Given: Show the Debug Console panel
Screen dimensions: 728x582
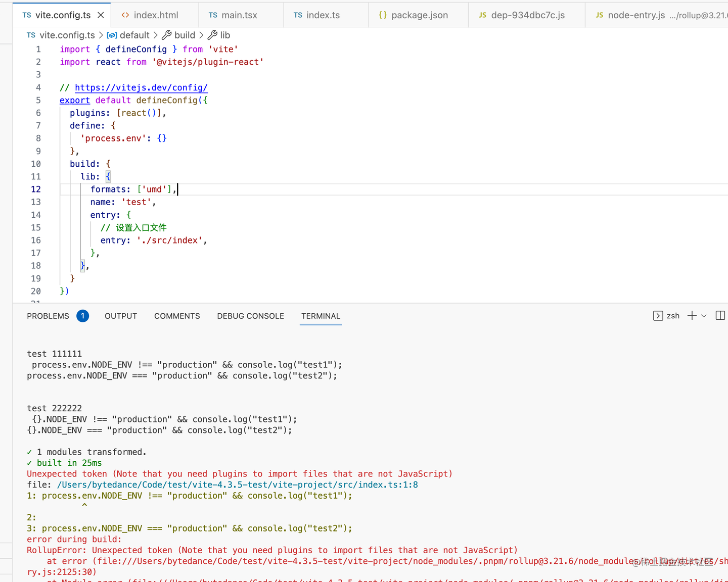Looking at the screenshot, I should coord(250,316).
